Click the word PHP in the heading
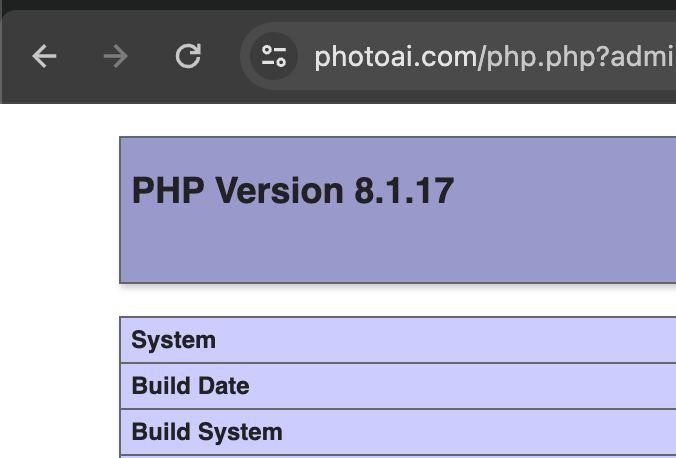This screenshot has height=458, width=676. click(168, 191)
